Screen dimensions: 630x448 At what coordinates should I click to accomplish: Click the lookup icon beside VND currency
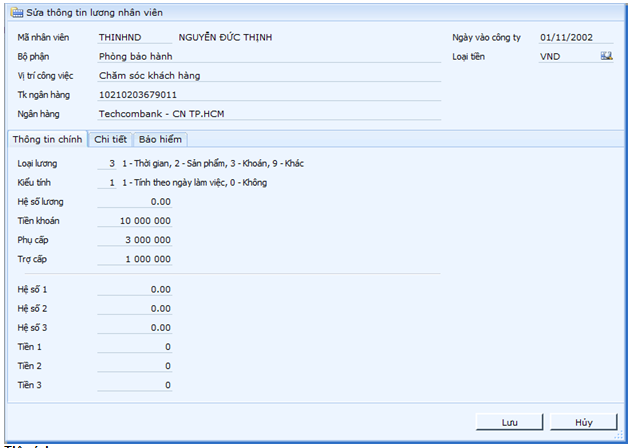point(606,56)
